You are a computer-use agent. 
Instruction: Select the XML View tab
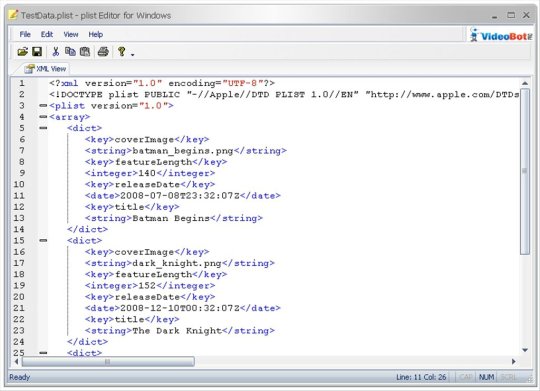pyautogui.click(x=45, y=69)
